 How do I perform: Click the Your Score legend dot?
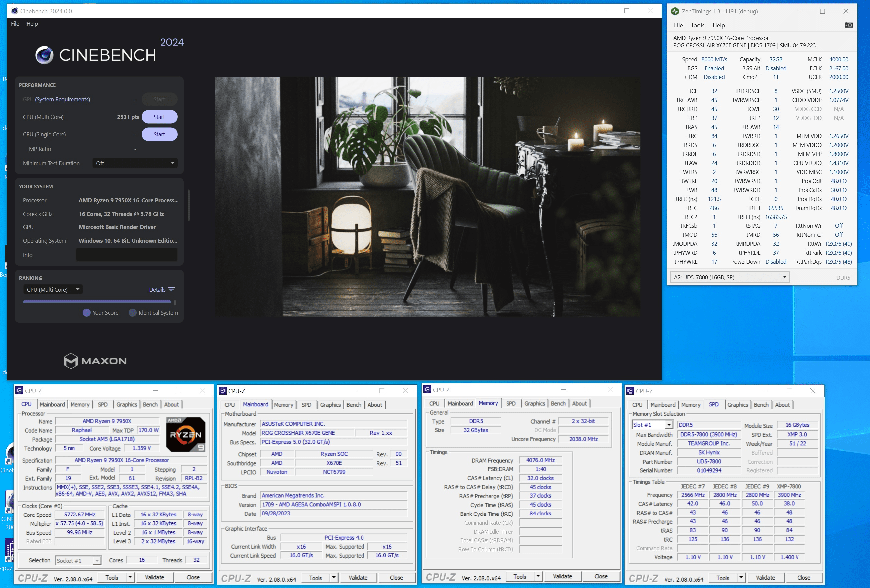tap(86, 313)
